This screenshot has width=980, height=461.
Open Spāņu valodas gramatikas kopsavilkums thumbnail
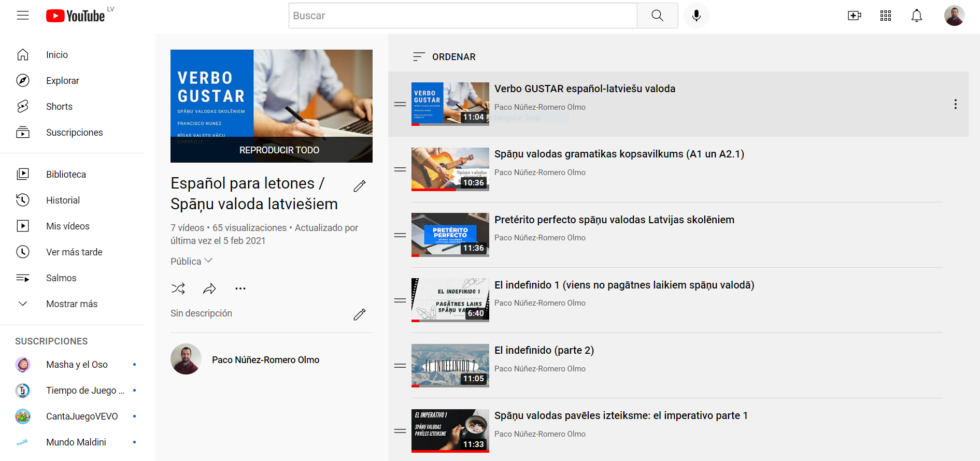pos(450,169)
